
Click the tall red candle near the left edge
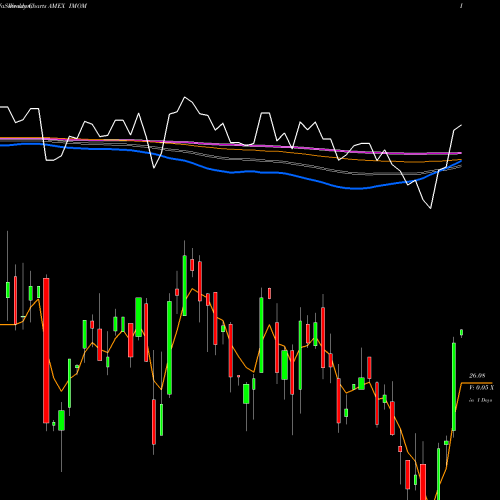(x=46, y=351)
